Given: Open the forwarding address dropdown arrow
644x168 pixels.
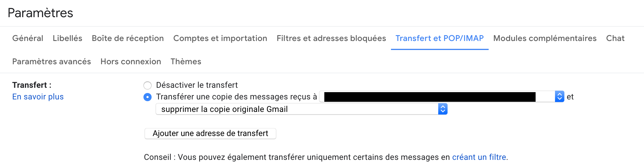Looking at the screenshot, I should pos(559,96).
